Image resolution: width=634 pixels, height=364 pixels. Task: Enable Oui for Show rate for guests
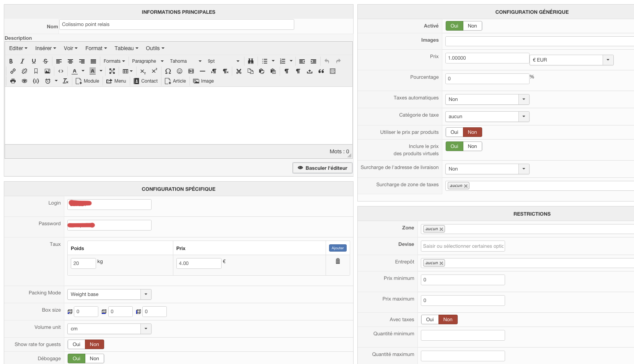pyautogui.click(x=77, y=344)
